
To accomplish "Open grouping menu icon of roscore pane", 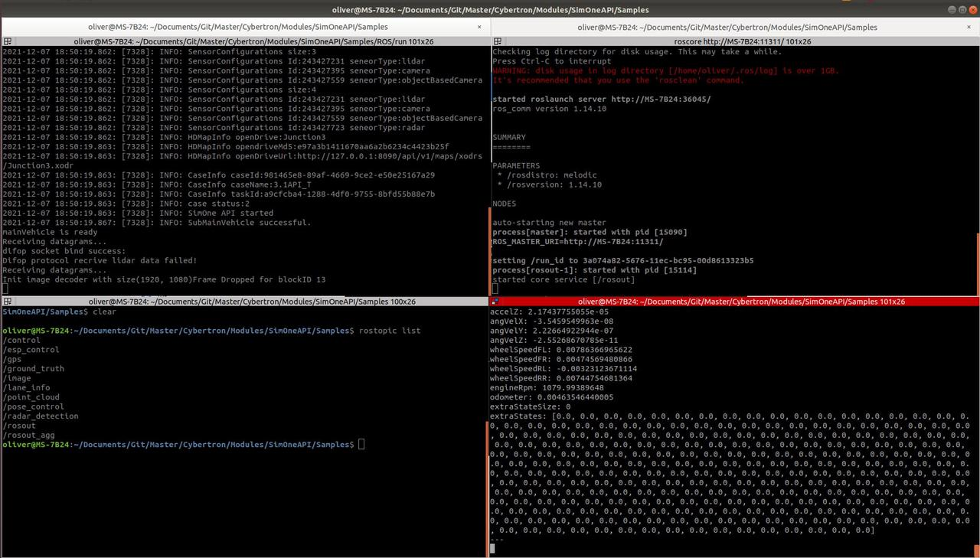I will tap(497, 41).
